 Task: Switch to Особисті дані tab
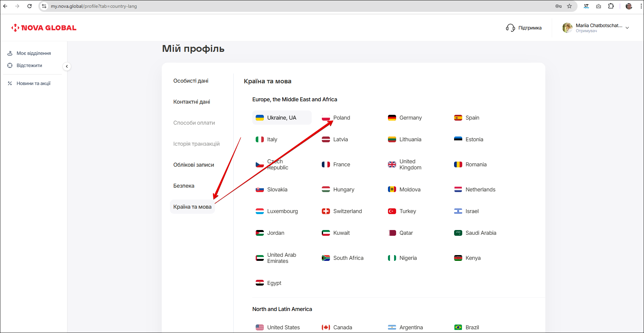[191, 81]
